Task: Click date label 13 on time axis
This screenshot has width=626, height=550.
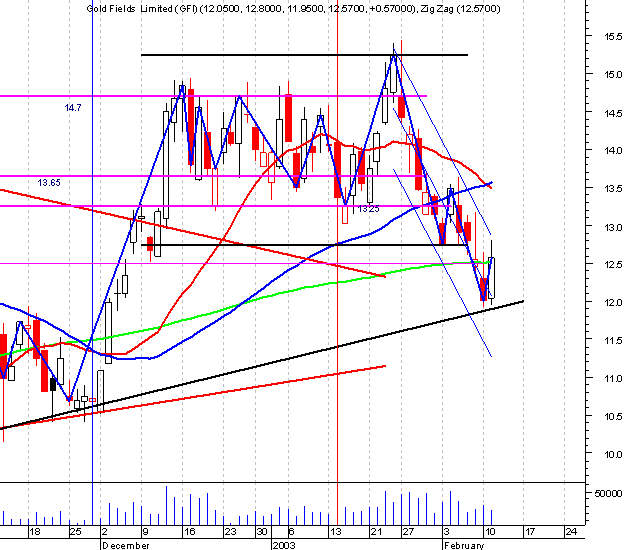Action: 336,532
